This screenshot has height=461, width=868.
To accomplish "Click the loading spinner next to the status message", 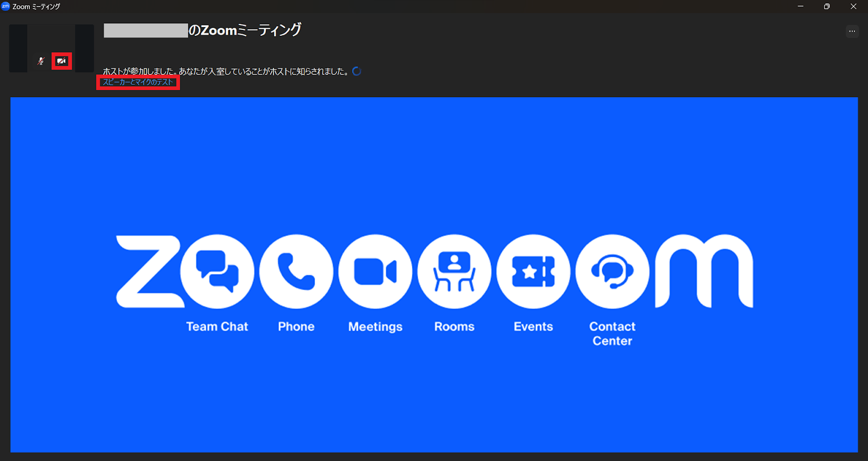I will coord(356,71).
